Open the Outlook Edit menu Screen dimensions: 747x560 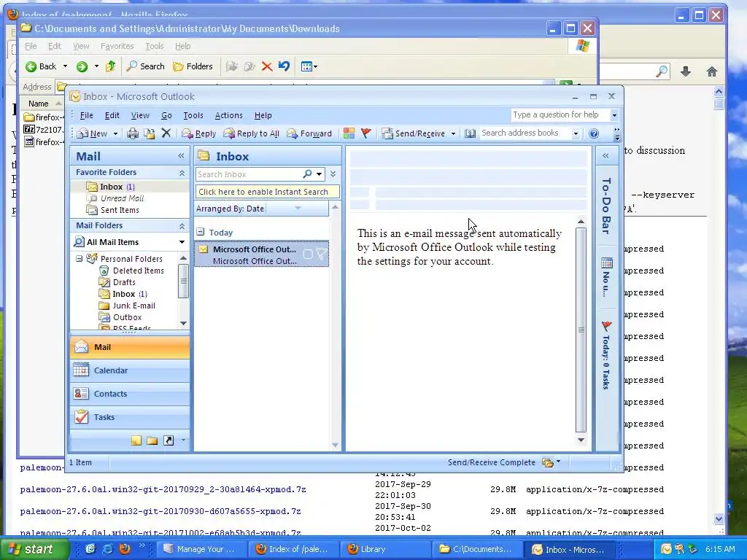(112, 115)
